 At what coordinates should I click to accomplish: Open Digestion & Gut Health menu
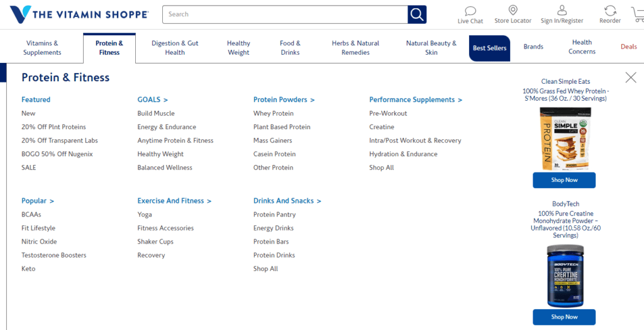coord(175,48)
